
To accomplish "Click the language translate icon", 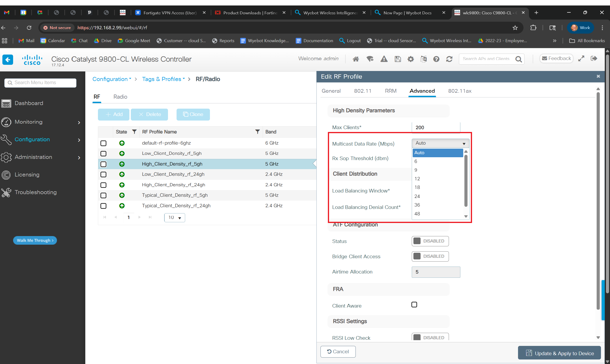I will pyautogui.click(x=423, y=59).
